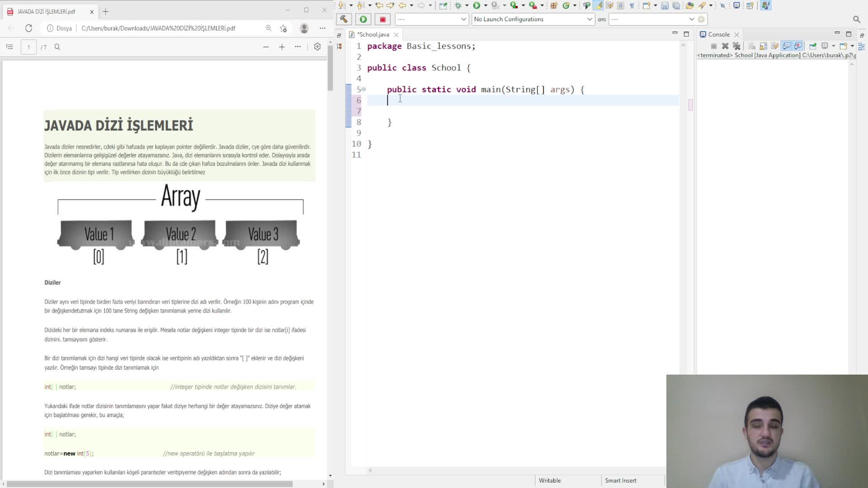Click the Open Perspective icon
The width and height of the screenshot is (868, 488).
[750, 5]
